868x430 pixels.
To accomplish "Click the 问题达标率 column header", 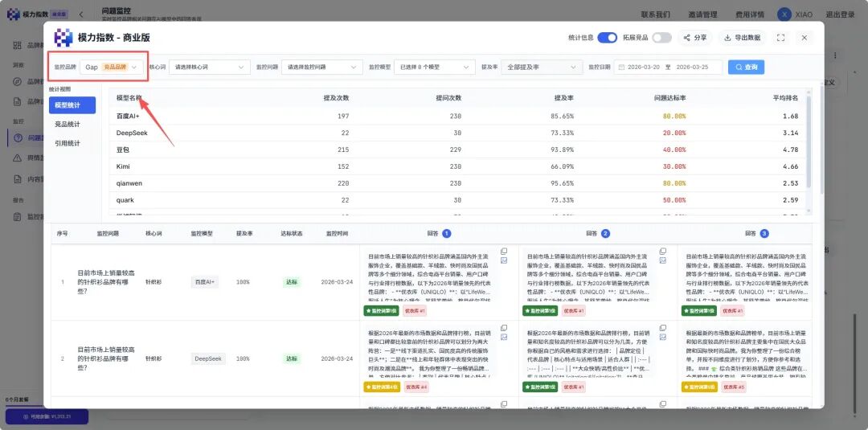I will (669, 98).
